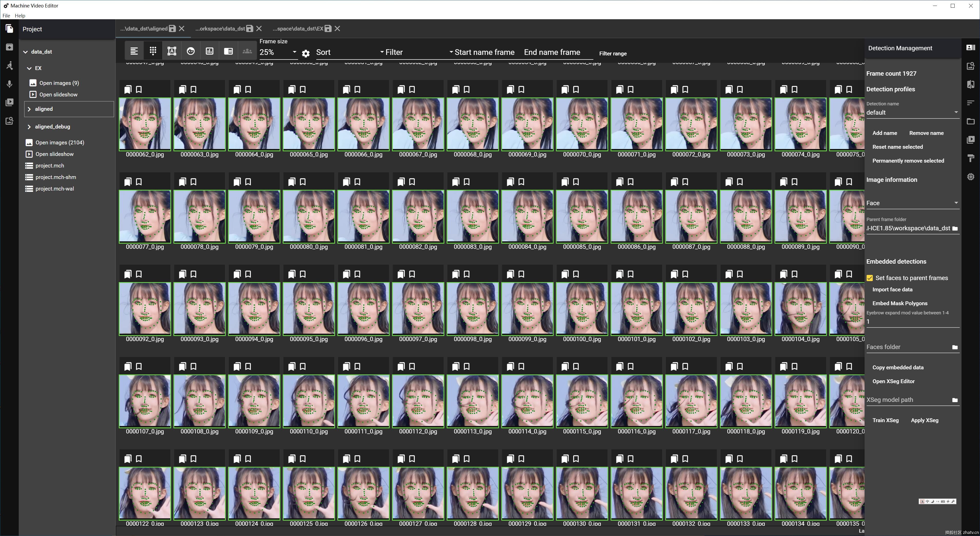Open the microphone audio panel in left sidebar

9,84
